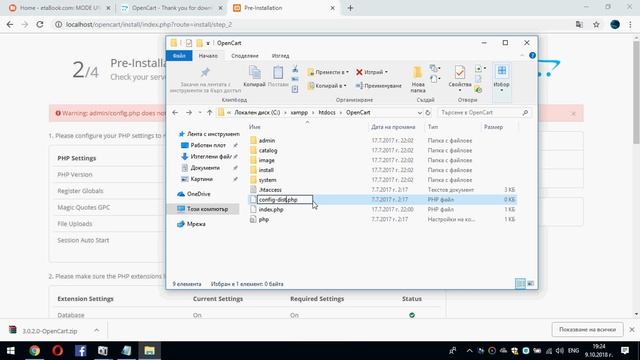Image resolution: width=640 pixels, height=360 pixels.
Task: Switch to large icons view in status bar
Action: [x=531, y=283]
